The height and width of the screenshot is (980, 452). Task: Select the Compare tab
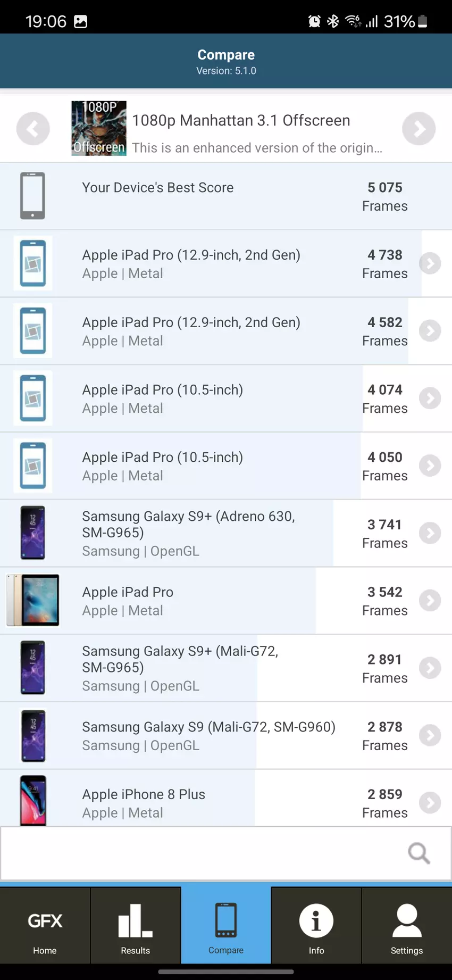click(x=226, y=926)
